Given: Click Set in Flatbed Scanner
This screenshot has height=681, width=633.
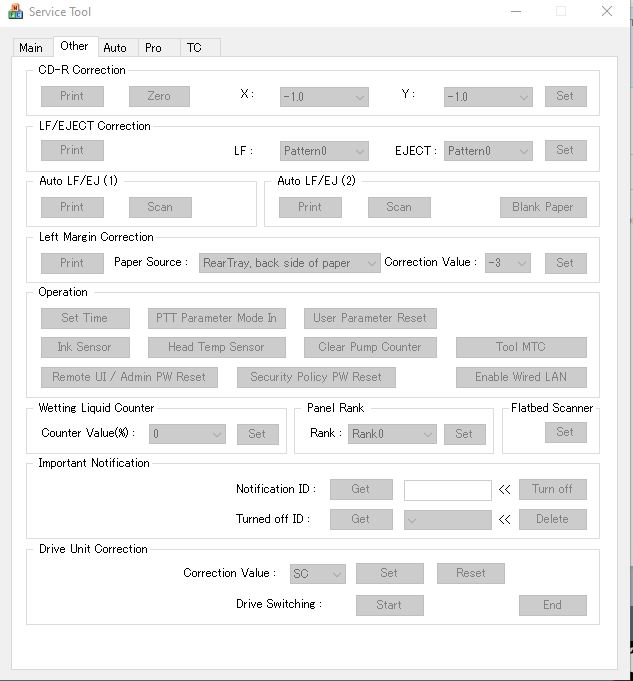Looking at the screenshot, I should pos(566,433).
